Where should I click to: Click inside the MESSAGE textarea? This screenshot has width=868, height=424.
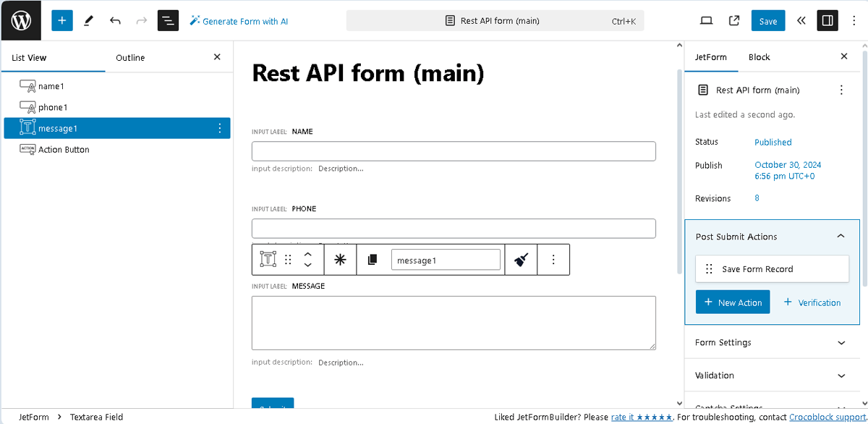pyautogui.click(x=454, y=323)
